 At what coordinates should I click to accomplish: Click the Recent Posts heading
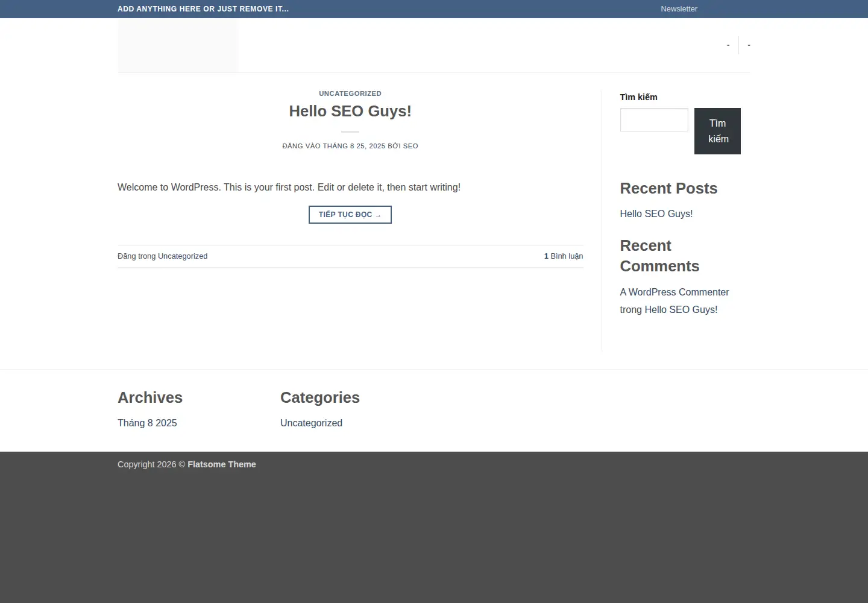click(668, 189)
